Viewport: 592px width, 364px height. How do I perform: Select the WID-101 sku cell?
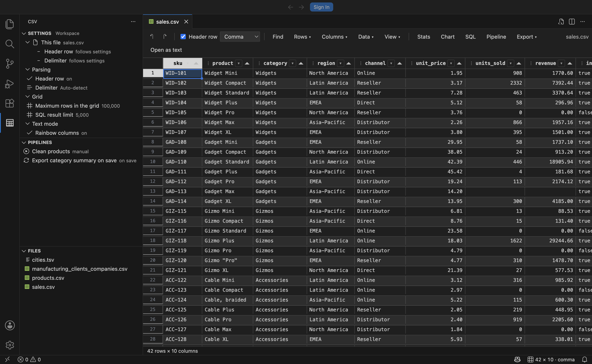click(183, 73)
